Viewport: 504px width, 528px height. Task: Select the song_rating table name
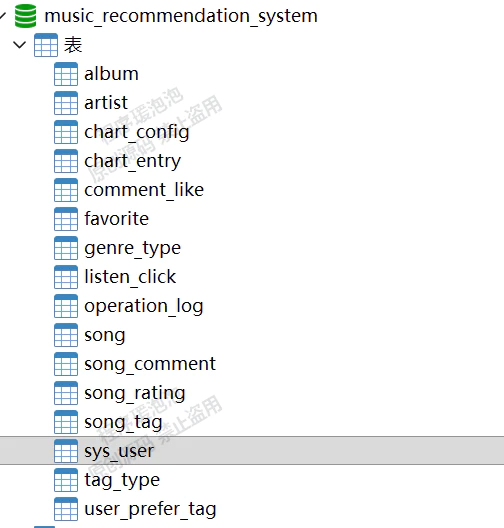pos(135,393)
